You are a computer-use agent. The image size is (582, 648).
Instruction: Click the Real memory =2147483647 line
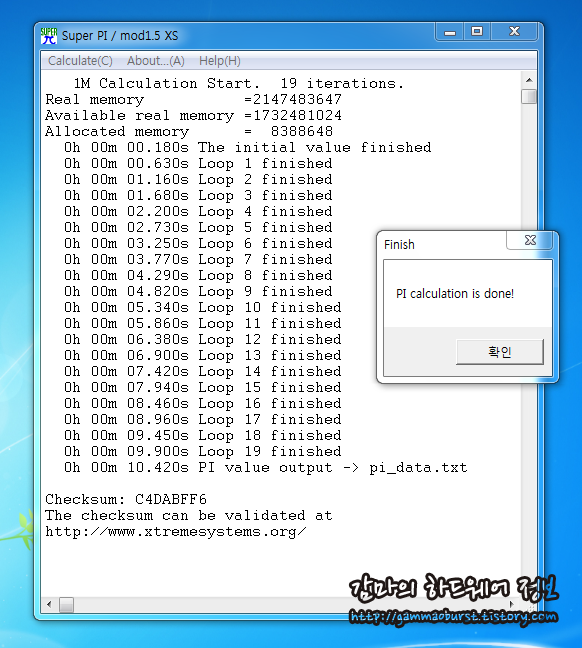(193, 99)
